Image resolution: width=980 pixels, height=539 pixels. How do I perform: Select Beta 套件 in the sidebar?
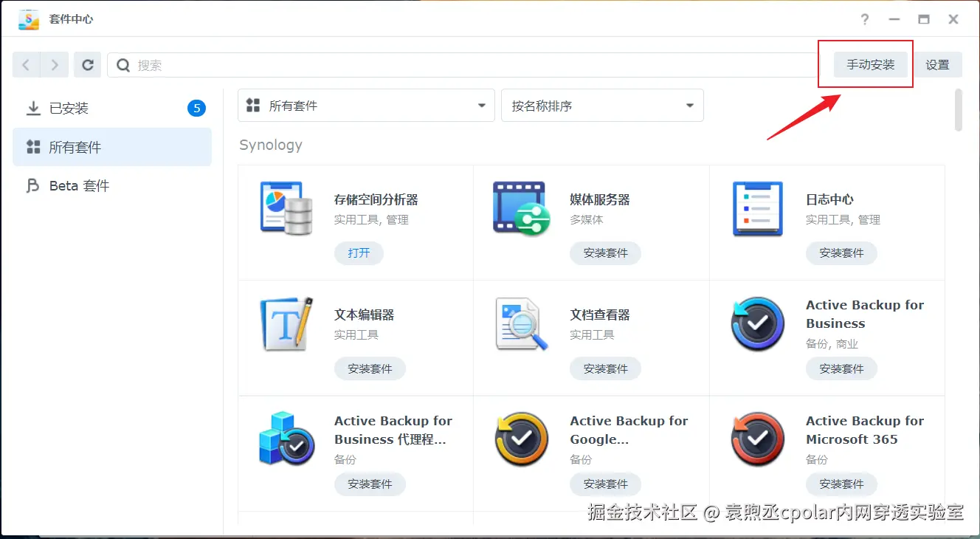[x=112, y=185]
